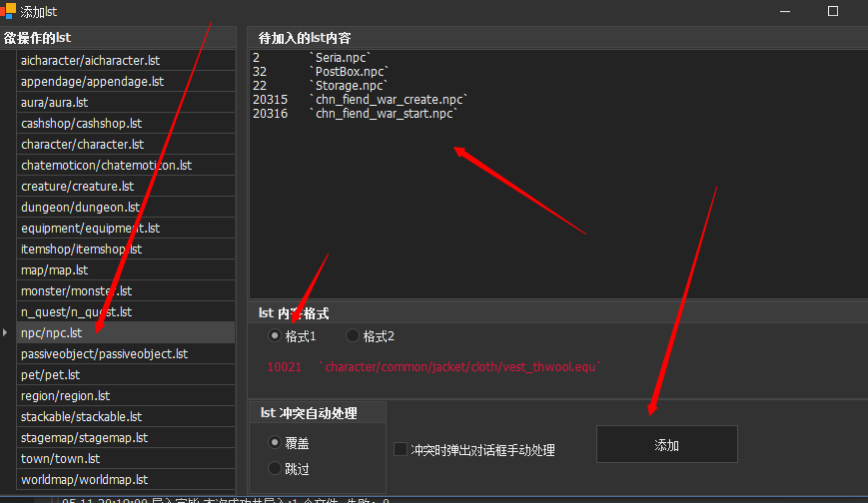The image size is (868, 503).
Task: Enable the 冲突时弹出对话框手动处理 checkbox
Action: tap(401, 450)
